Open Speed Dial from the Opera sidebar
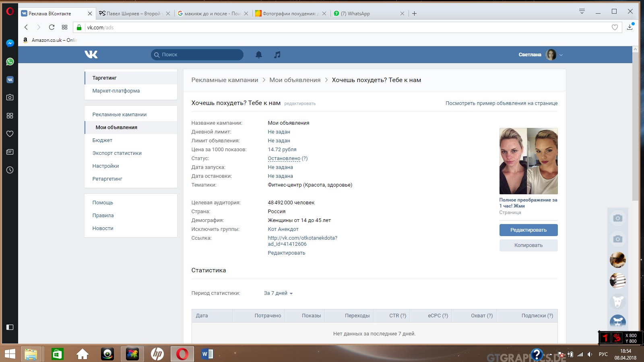Image resolution: width=644 pixels, height=362 pixels. tap(10, 115)
